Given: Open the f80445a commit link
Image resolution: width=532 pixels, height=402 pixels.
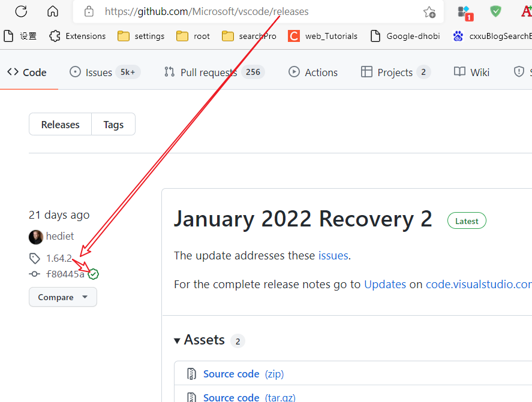Looking at the screenshot, I should pos(65,274).
